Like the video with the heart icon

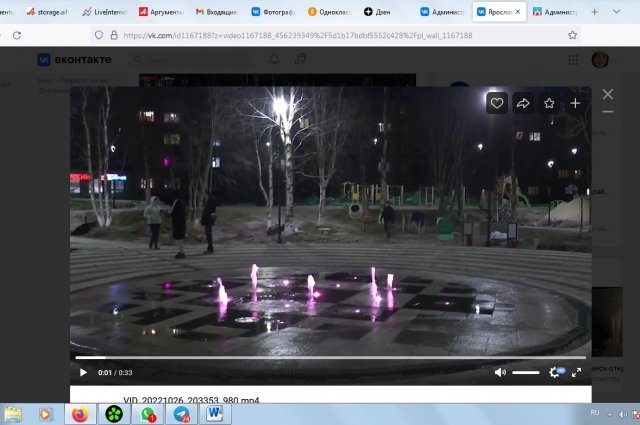(497, 103)
